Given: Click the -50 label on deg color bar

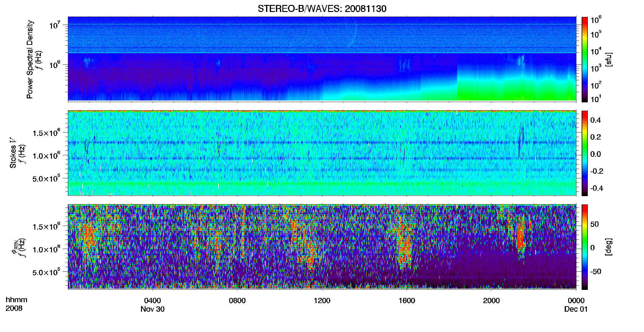Looking at the screenshot, I should [x=596, y=272].
